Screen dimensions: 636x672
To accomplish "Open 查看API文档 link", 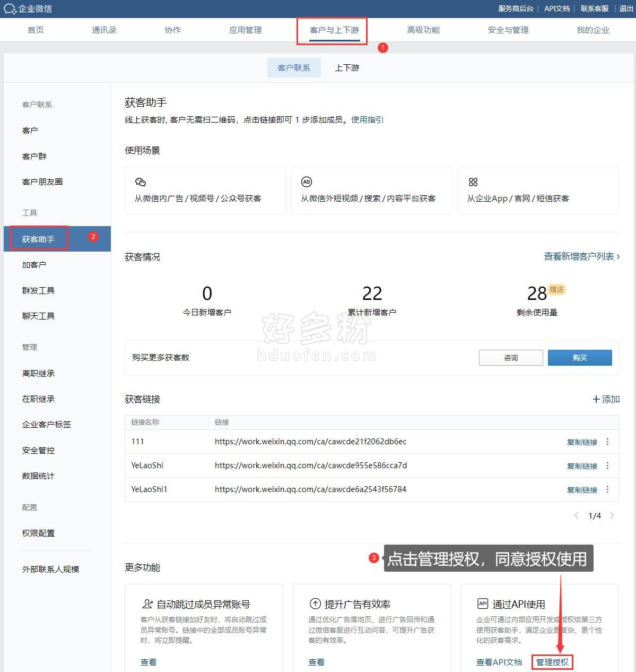I will pyautogui.click(x=499, y=662).
